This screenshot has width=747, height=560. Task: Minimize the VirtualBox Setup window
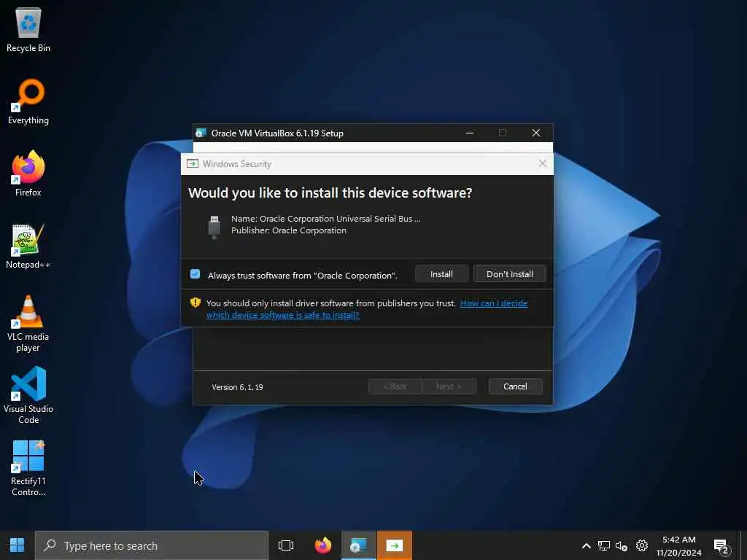click(470, 133)
